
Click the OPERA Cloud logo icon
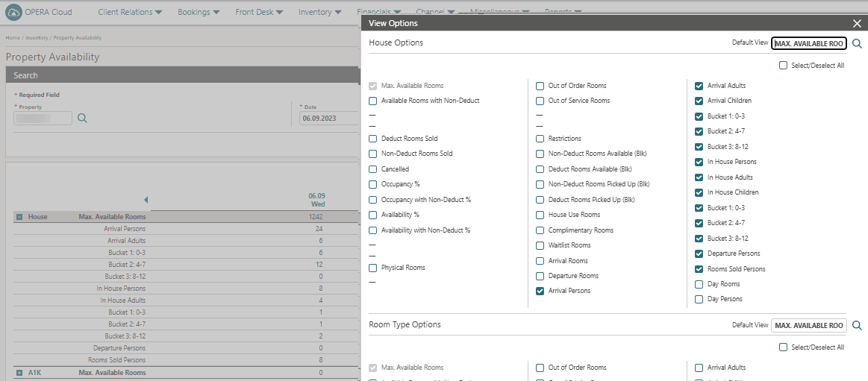click(14, 12)
